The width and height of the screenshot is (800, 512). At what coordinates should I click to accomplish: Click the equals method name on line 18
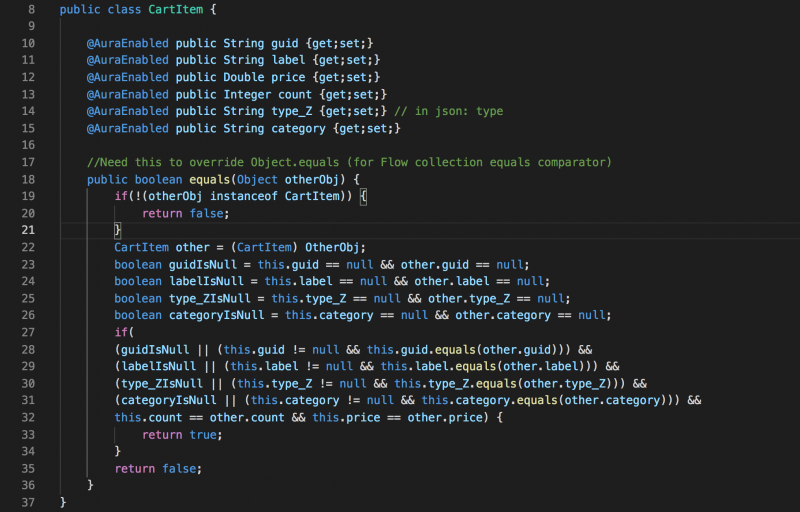(x=210, y=180)
